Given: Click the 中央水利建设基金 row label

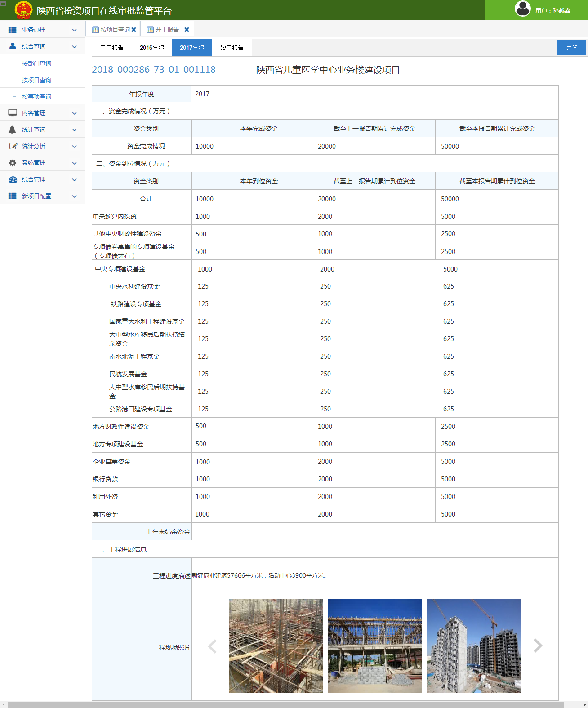Looking at the screenshot, I should coord(134,286).
